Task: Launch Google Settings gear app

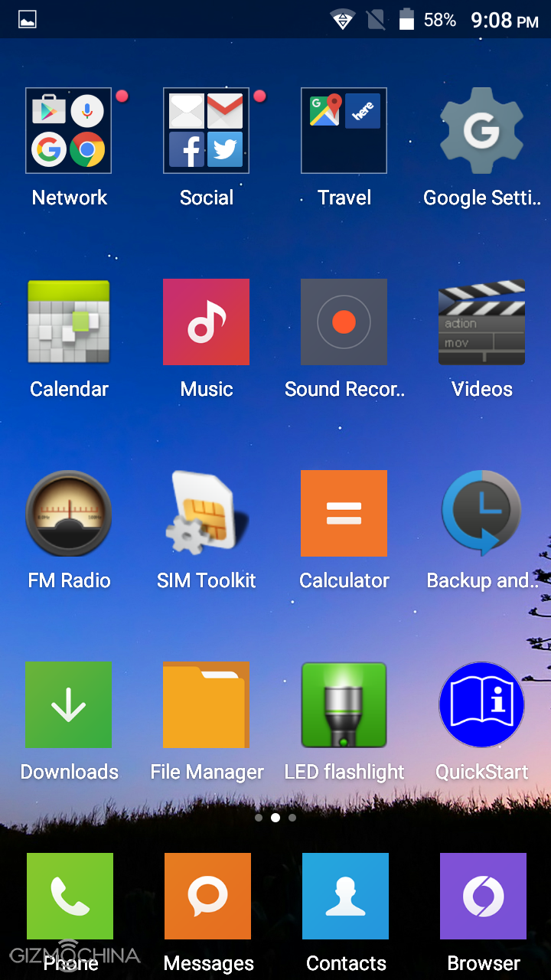Action: [x=481, y=131]
